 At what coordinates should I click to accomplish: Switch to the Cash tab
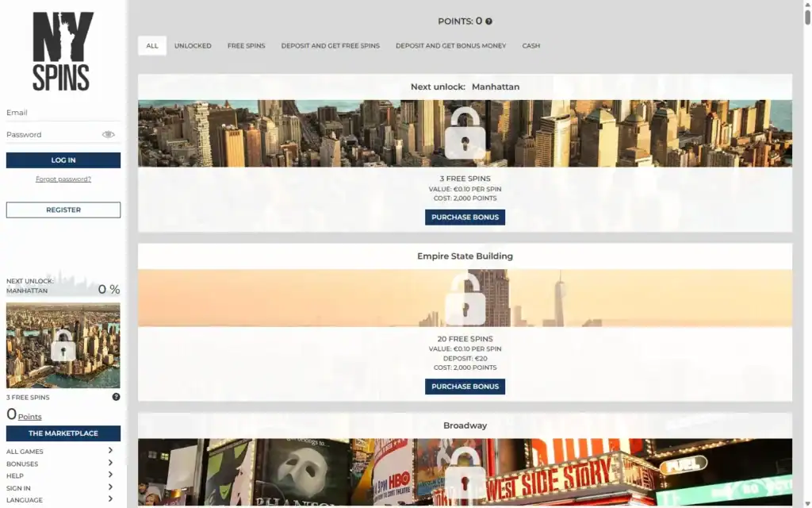(x=530, y=45)
